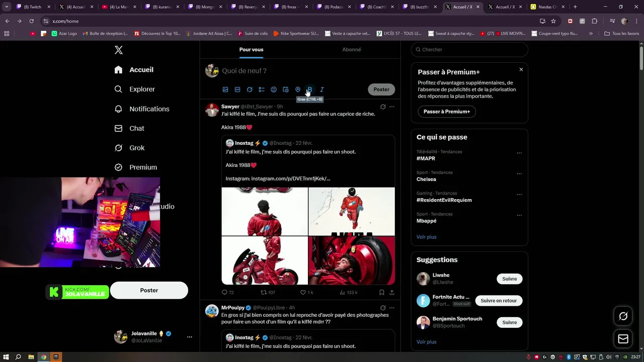Click Voir plus under Suggestions
Viewport: 644px width, 362px height.
pyautogui.click(x=427, y=342)
